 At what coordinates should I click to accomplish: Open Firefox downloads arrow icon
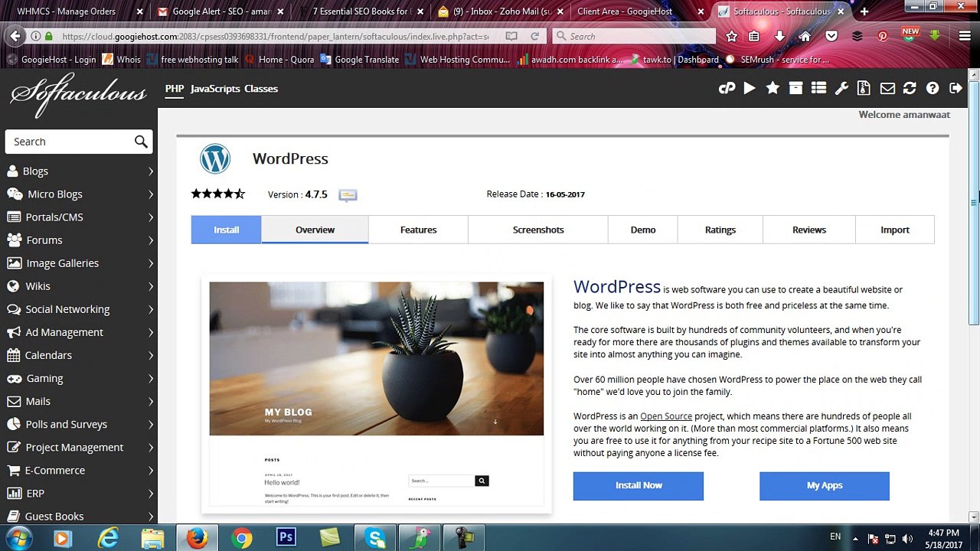779,36
